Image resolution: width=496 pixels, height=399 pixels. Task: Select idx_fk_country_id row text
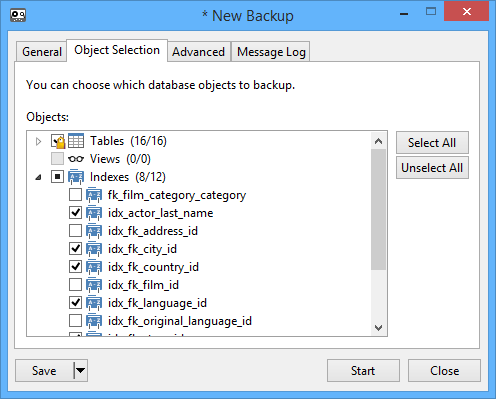click(153, 267)
